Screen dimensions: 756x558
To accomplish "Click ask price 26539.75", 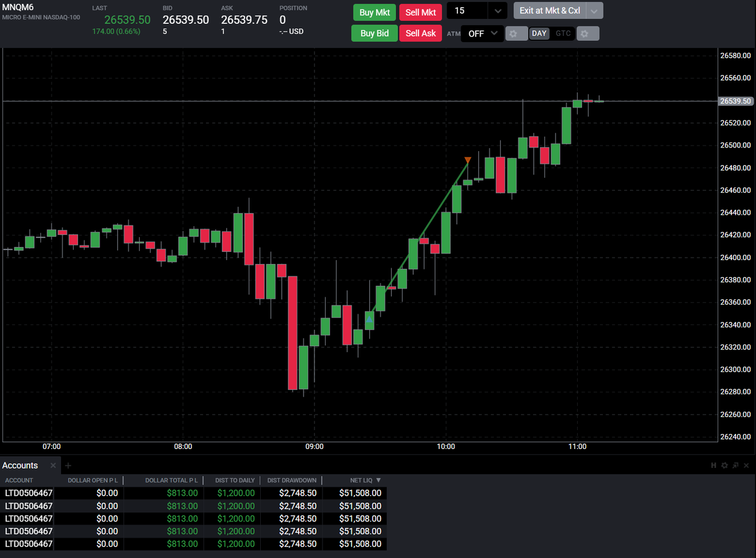I will click(244, 20).
